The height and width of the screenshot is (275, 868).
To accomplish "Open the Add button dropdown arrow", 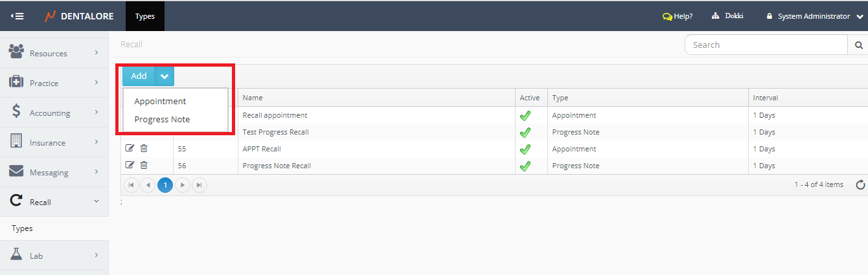I will pyautogui.click(x=165, y=76).
